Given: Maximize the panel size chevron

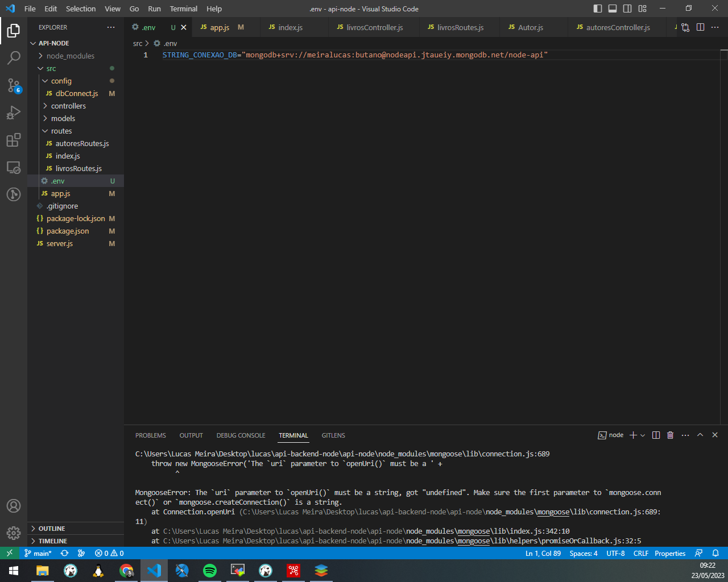Looking at the screenshot, I should 700,435.
